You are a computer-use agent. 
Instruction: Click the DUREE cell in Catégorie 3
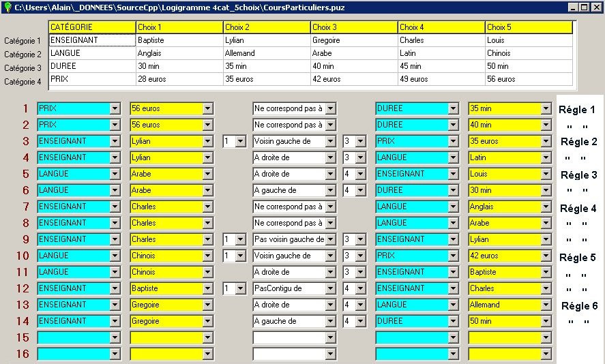93,66
